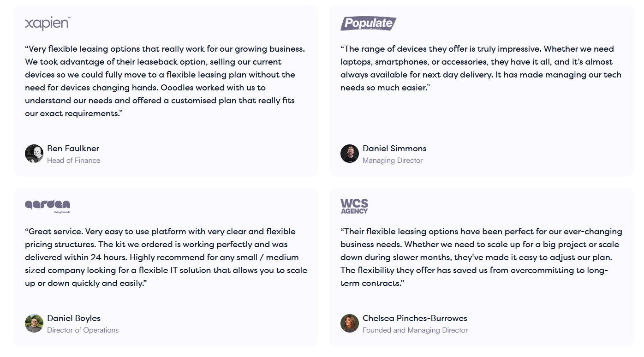Click the Garden living brands logo

pyautogui.click(x=48, y=206)
